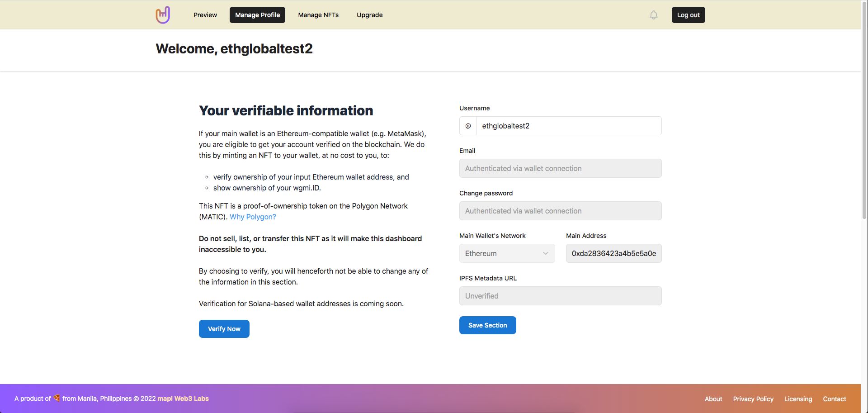Go to the Upgrade tab
This screenshot has height=413, width=868.
tap(370, 15)
